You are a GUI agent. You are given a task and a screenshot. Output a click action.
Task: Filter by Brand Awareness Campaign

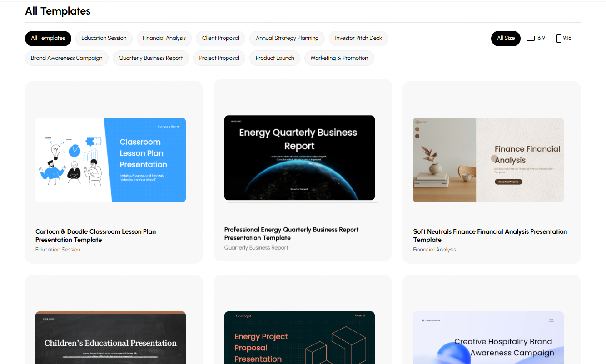pyautogui.click(x=66, y=58)
